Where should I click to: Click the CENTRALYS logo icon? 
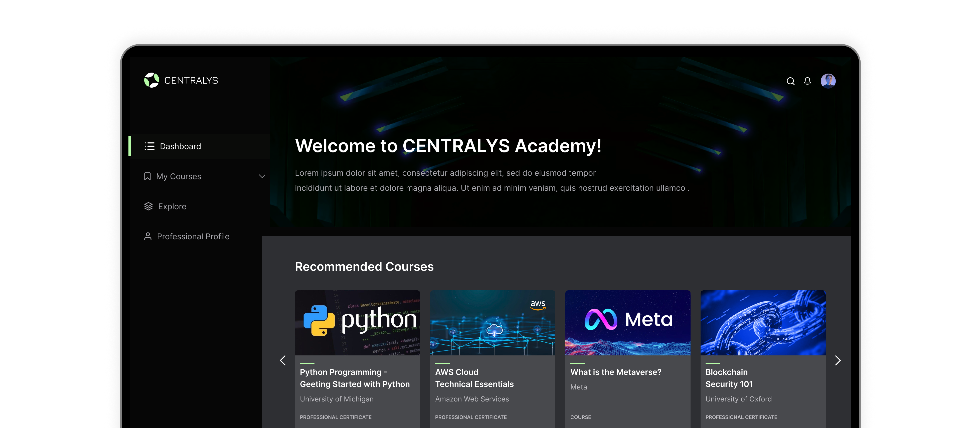(151, 80)
